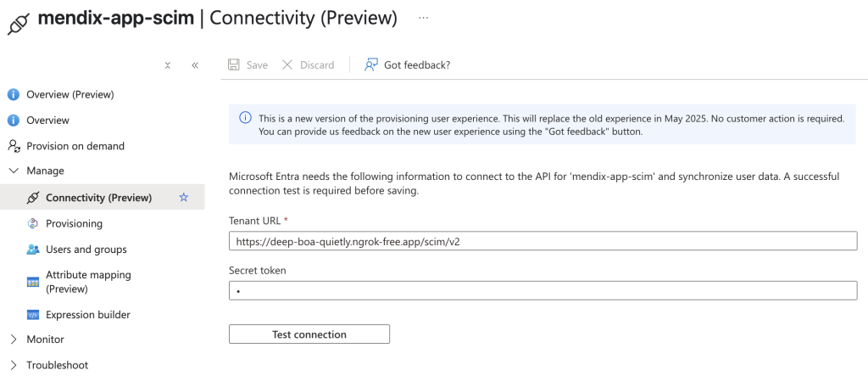Image resolution: width=868 pixels, height=376 pixels.
Task: Open the ellipsis more options in title
Action: (424, 18)
